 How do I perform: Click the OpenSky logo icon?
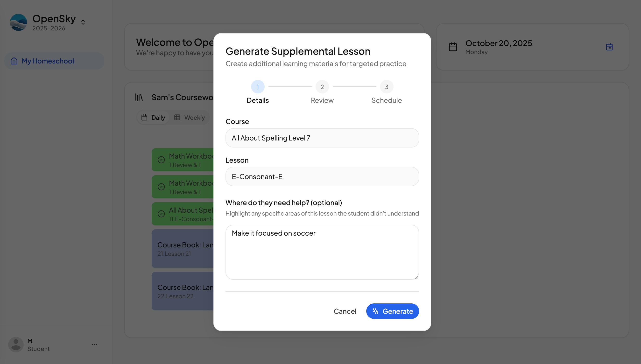click(x=18, y=22)
